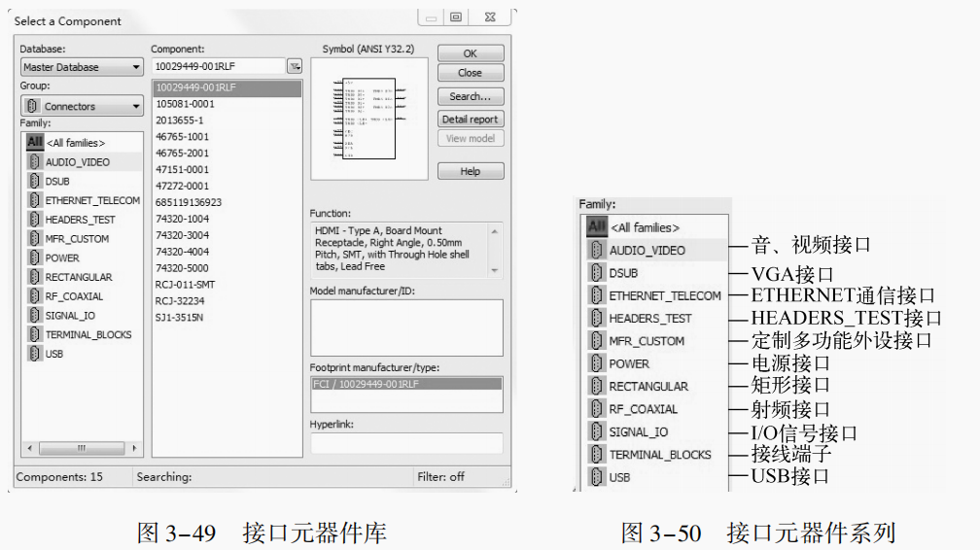Click the ETHERNET_TELECOM family icon in dialog
This screenshot has height=550, width=980.
pyautogui.click(x=34, y=200)
